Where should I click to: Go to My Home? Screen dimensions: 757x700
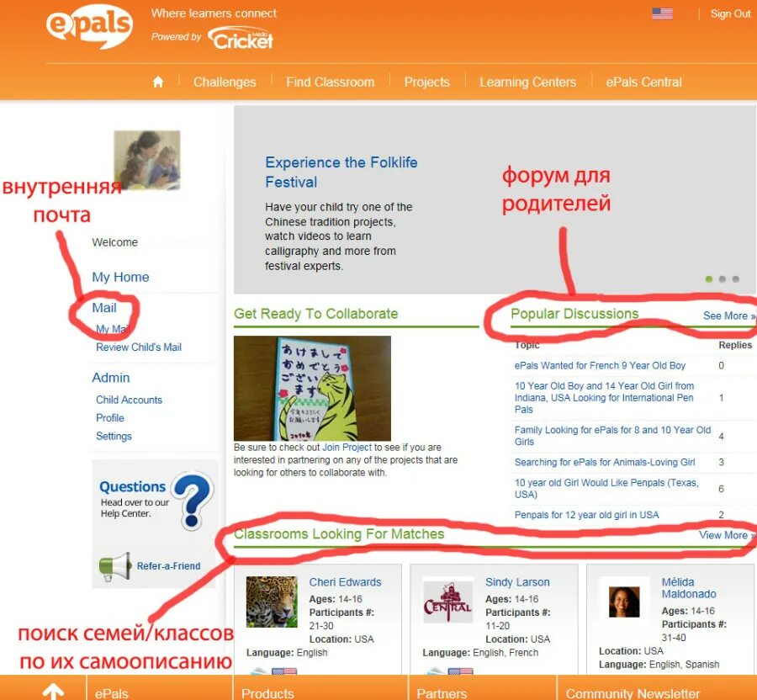pos(120,277)
